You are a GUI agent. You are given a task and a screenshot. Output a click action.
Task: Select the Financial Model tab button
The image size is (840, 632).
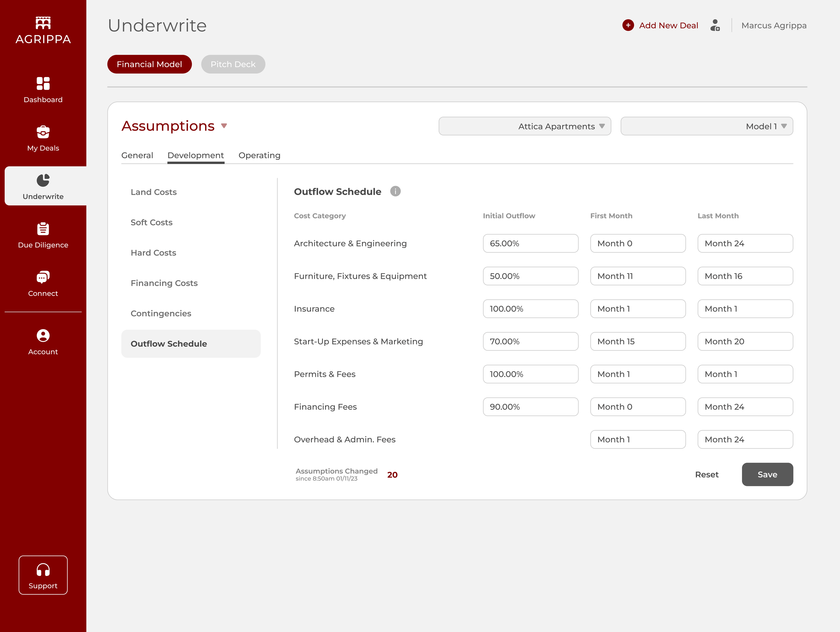pos(149,64)
